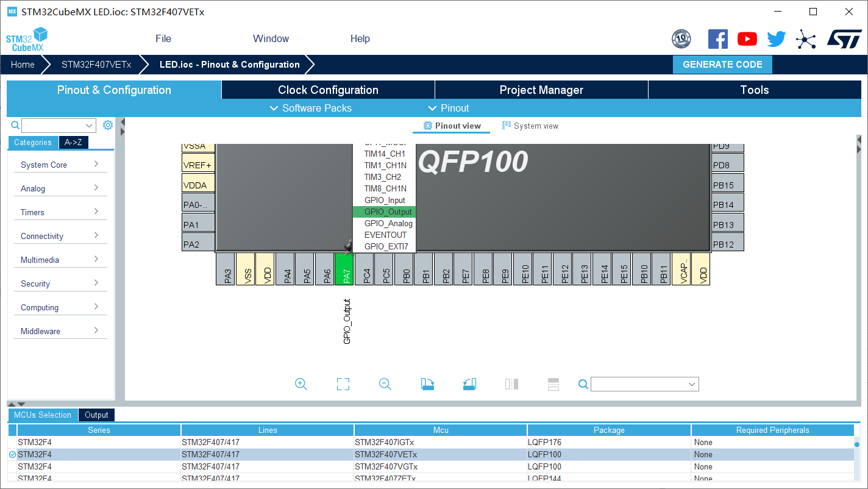Click the stacked rows icon in bottom toolbar
This screenshot has width=868, height=489.
coord(553,384)
